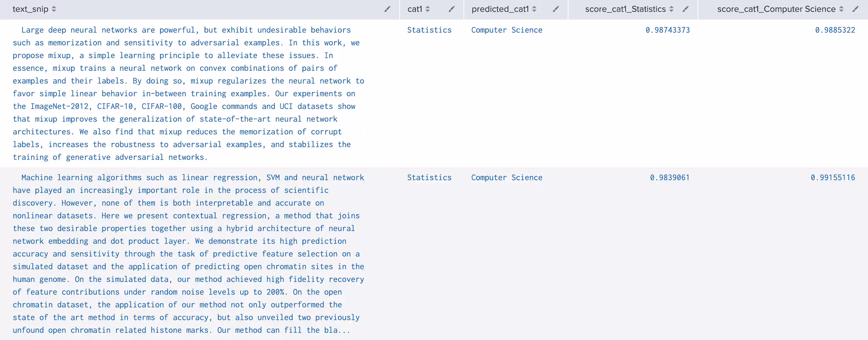This screenshot has height=340, width=868.
Task: Click the edit pencil icon for predicted_cat1 column
Action: click(556, 8)
